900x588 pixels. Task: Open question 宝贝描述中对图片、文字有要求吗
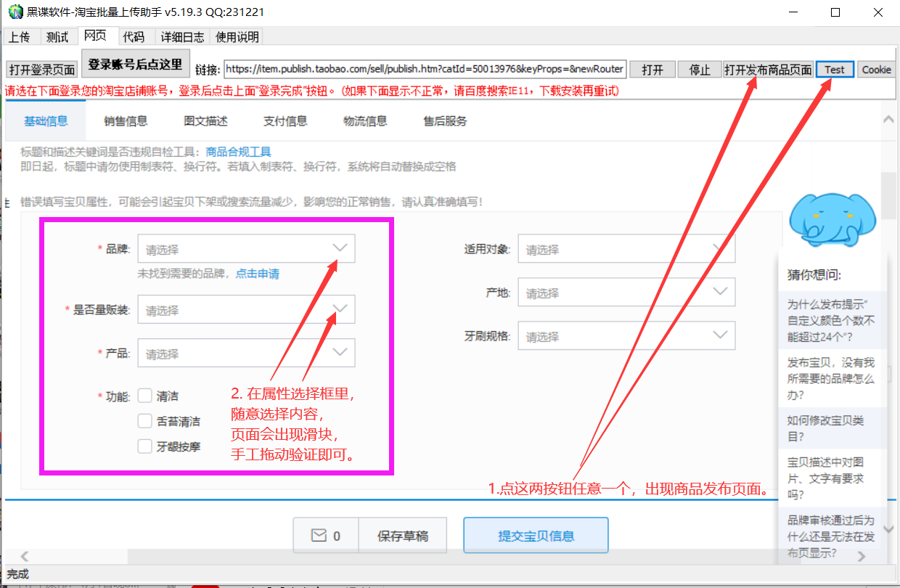(831, 478)
